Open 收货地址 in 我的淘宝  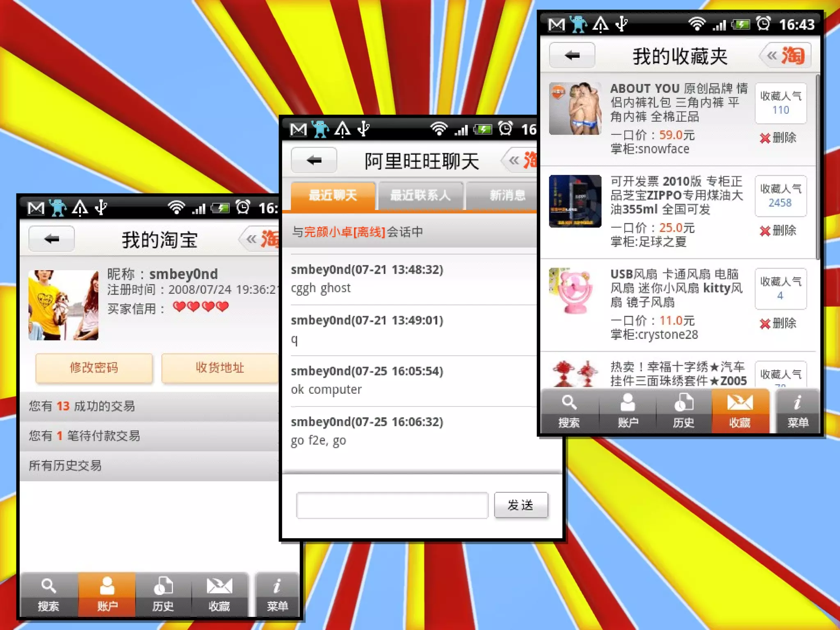pos(220,368)
